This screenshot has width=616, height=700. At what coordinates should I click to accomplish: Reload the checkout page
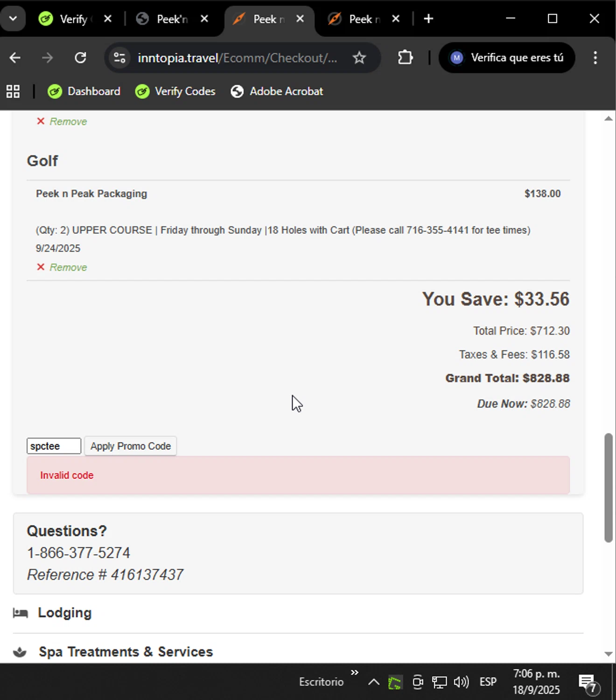click(80, 58)
